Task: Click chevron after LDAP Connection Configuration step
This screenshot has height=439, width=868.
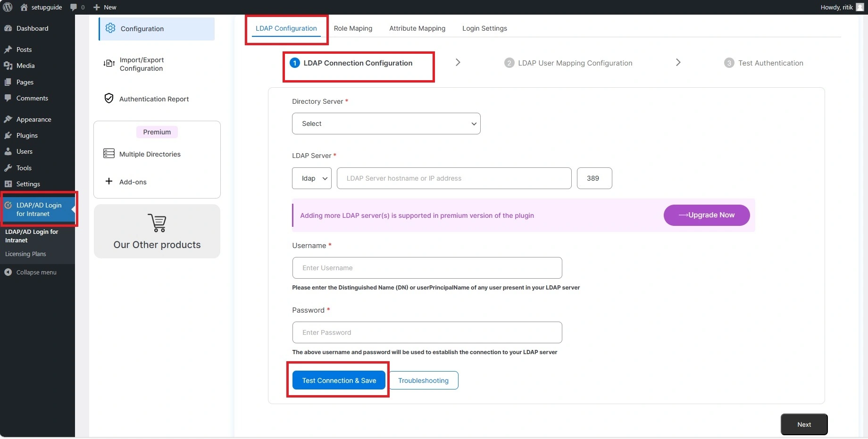Action: 458,62
